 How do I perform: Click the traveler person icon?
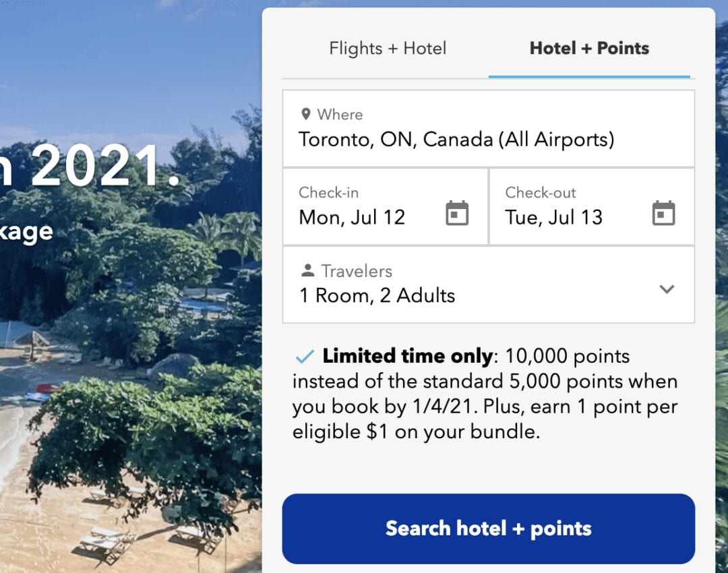[309, 270]
